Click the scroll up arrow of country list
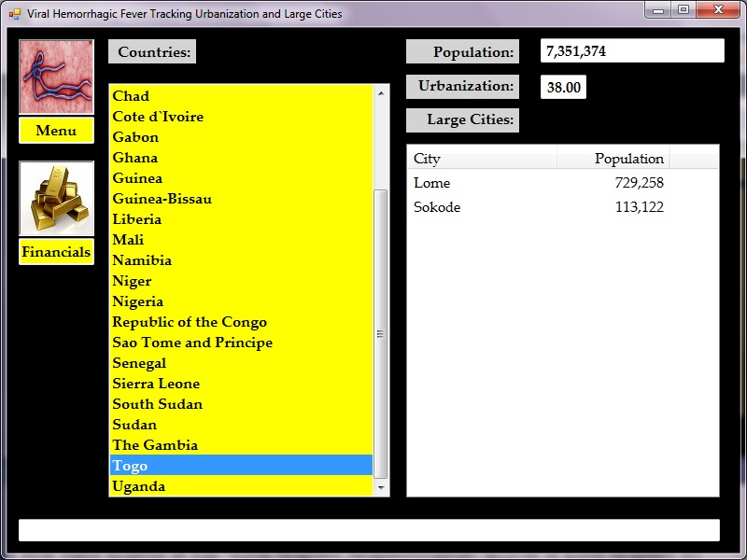This screenshot has width=747, height=560. coord(381,93)
